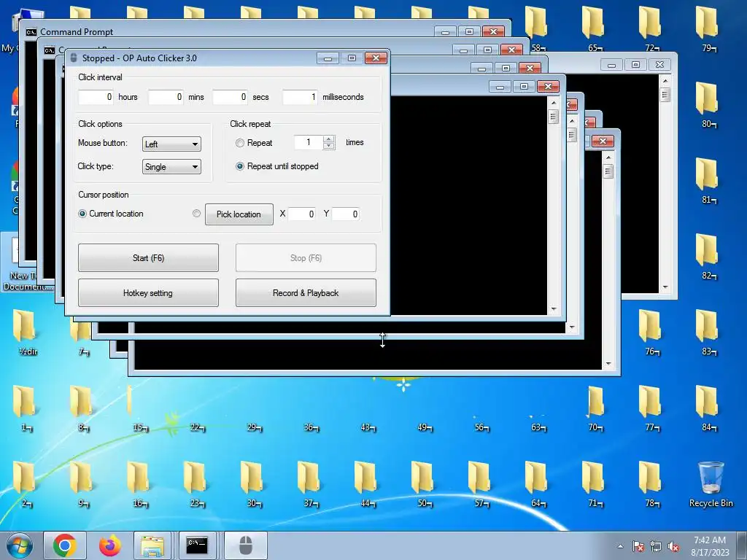Select desktop folder 84

[x=708, y=408]
